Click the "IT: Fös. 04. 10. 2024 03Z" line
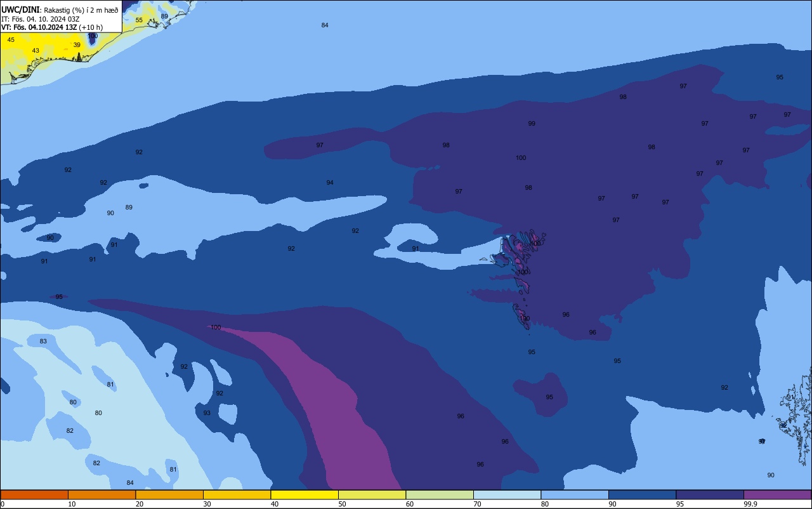This screenshot has height=509, width=812. pos(40,19)
